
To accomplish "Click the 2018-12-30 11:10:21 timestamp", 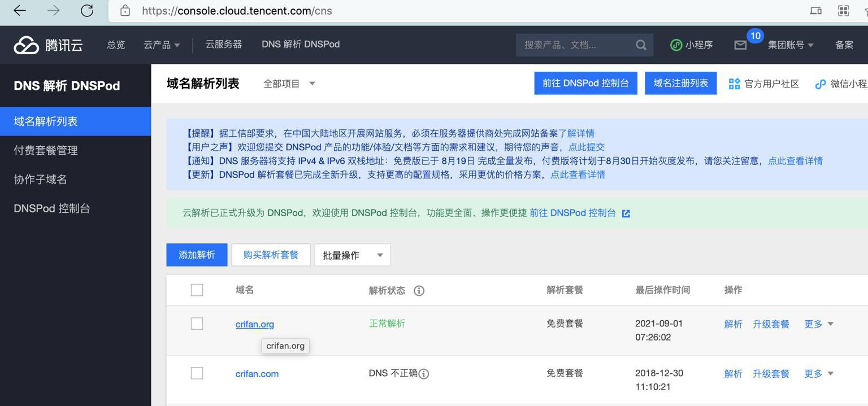I will (x=659, y=380).
